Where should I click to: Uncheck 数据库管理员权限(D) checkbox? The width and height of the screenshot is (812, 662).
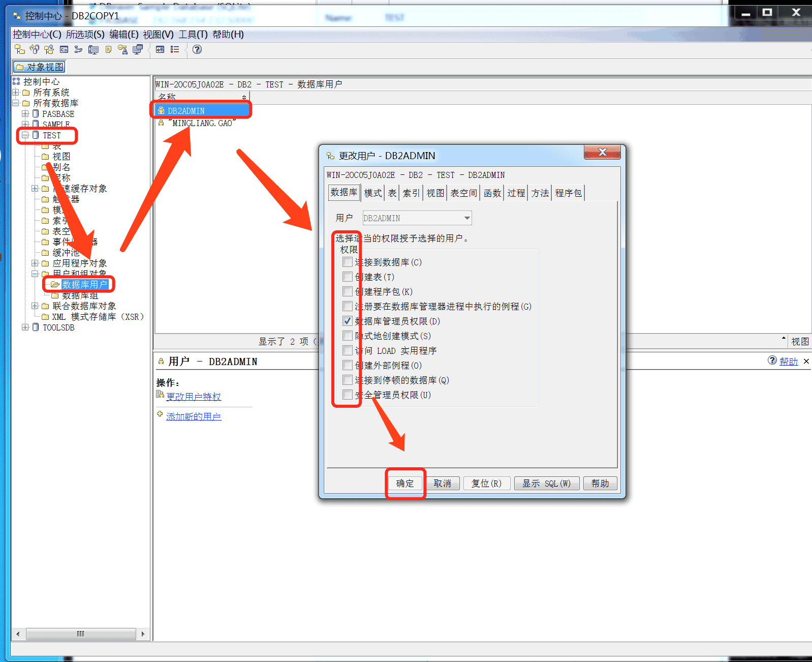click(x=348, y=321)
